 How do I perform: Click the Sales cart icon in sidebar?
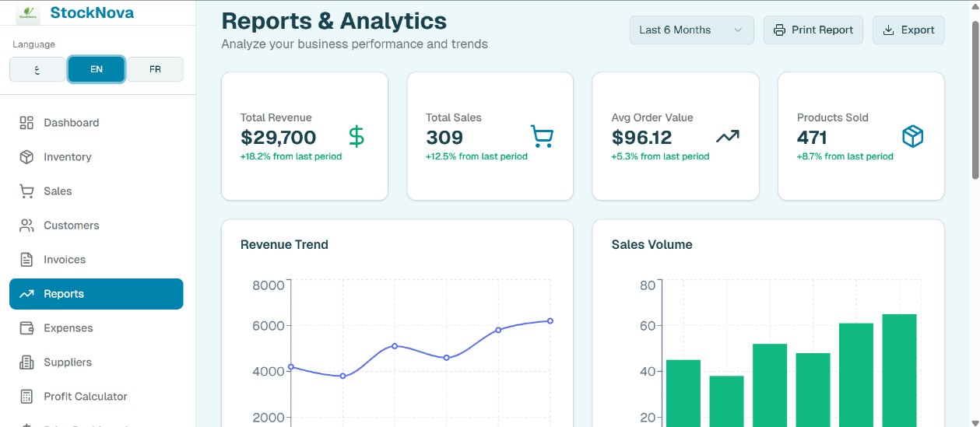(x=26, y=191)
